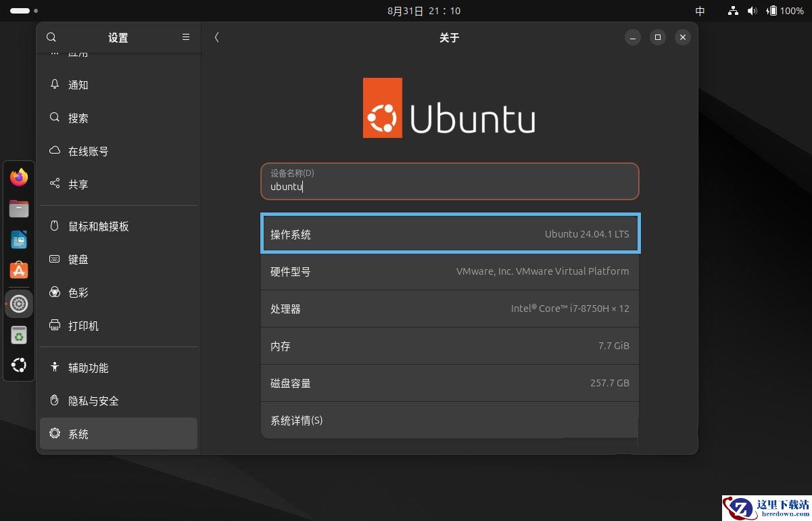
Task: Open 隐私与安全 settings page
Action: pos(118,401)
